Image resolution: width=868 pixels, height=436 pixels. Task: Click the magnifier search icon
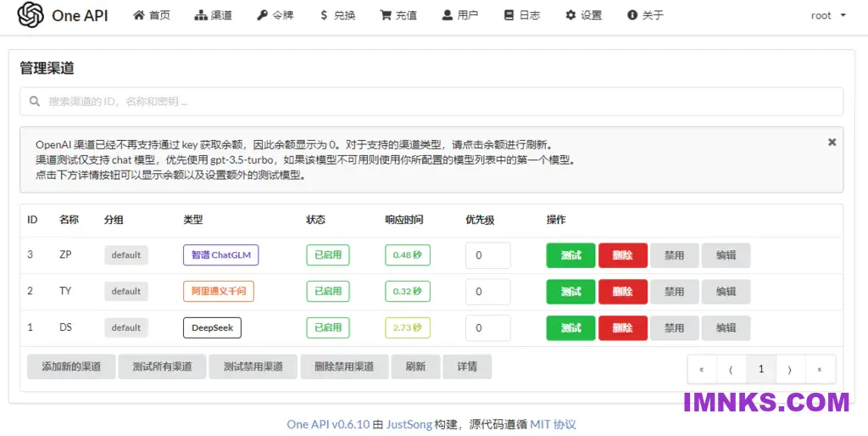(x=34, y=102)
